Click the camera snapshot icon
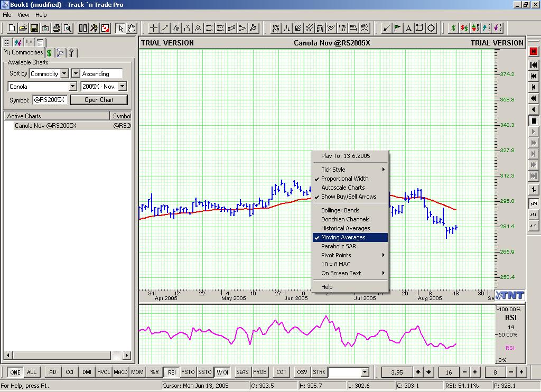The image size is (541, 392). 45,28
